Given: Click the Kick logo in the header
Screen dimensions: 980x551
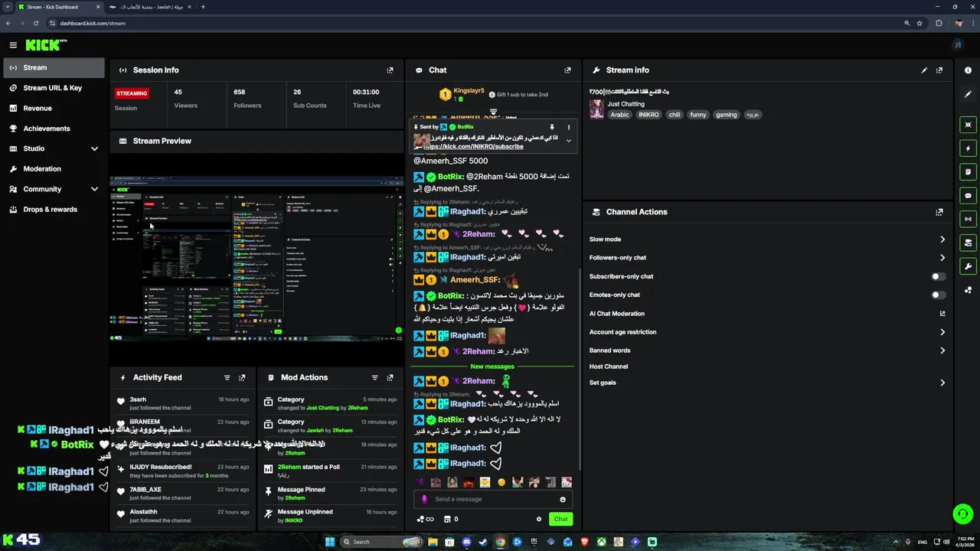Looking at the screenshot, I should click(46, 45).
